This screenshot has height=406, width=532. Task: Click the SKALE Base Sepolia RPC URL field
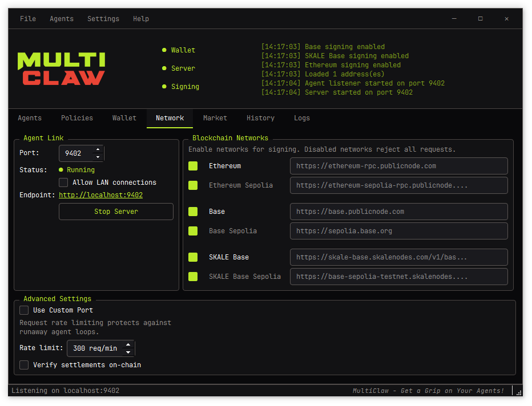point(398,277)
